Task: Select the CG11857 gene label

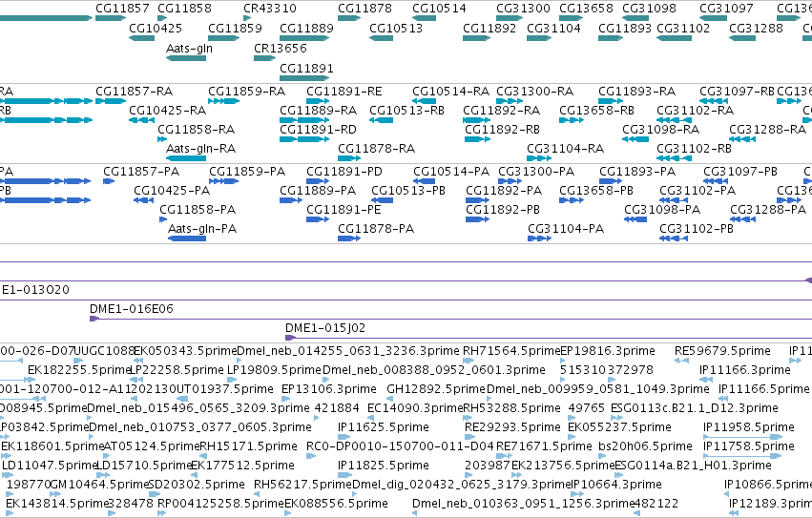Action: 122,9
